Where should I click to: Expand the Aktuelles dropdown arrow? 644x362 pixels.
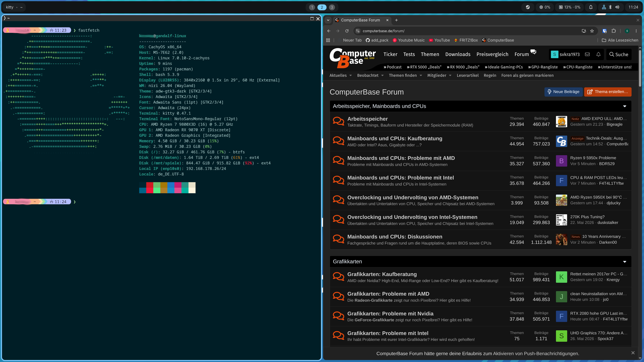tap(351, 75)
